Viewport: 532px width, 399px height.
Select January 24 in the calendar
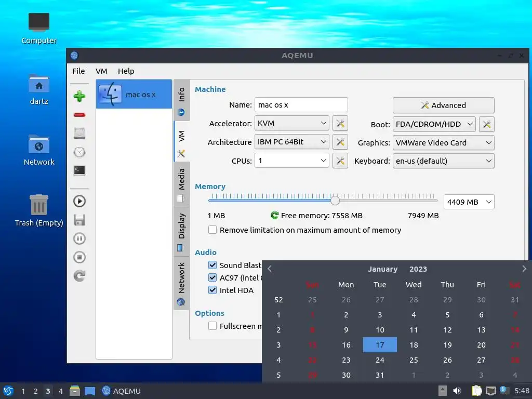(x=380, y=360)
